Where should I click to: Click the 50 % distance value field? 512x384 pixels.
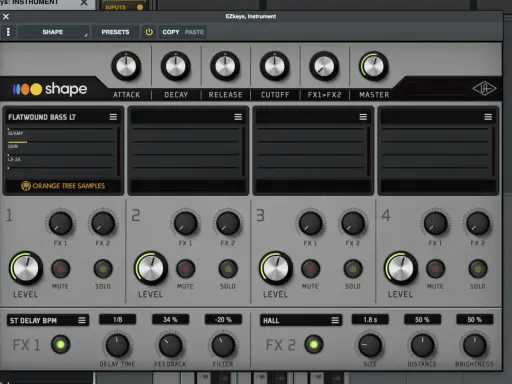pos(422,319)
